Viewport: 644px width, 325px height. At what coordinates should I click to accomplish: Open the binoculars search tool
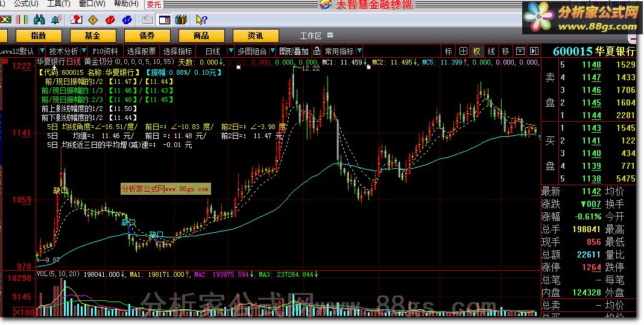pyautogui.click(x=39, y=19)
